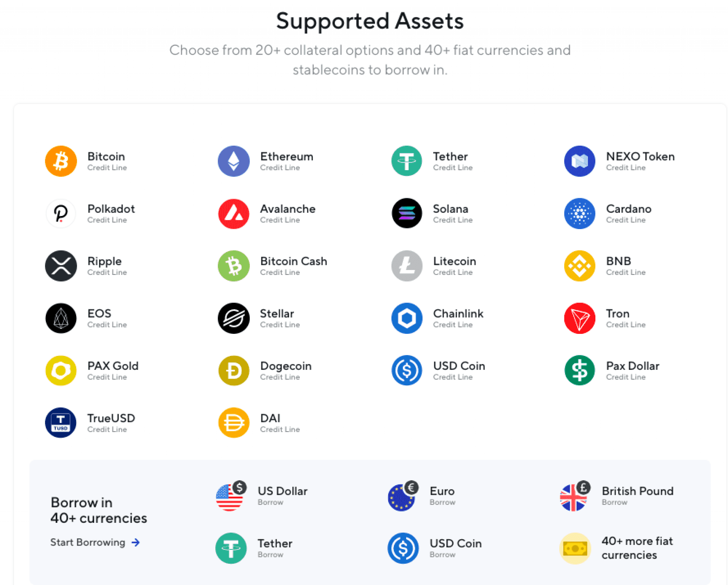Open the Chainlink hexagon icon
The image size is (728, 585).
point(407,318)
